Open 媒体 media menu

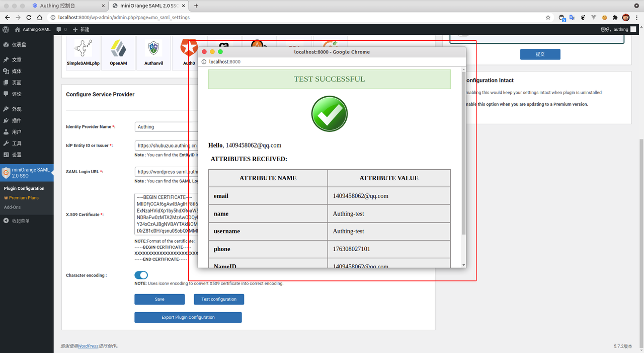pyautogui.click(x=27, y=71)
